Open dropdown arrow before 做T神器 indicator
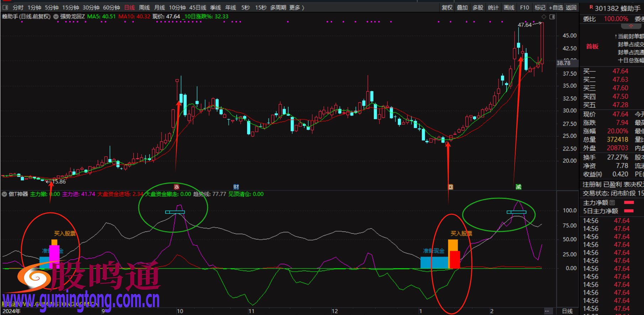The width and height of the screenshot is (644, 315). pyautogui.click(x=4, y=194)
